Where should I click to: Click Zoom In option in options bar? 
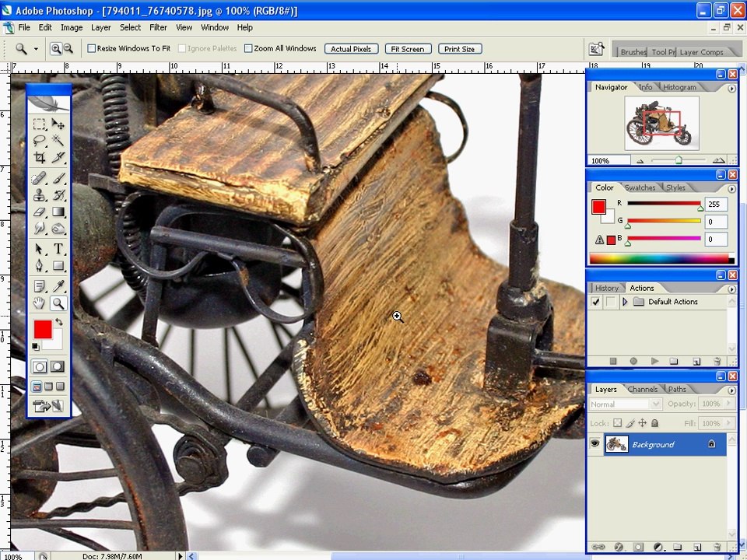tap(56, 48)
